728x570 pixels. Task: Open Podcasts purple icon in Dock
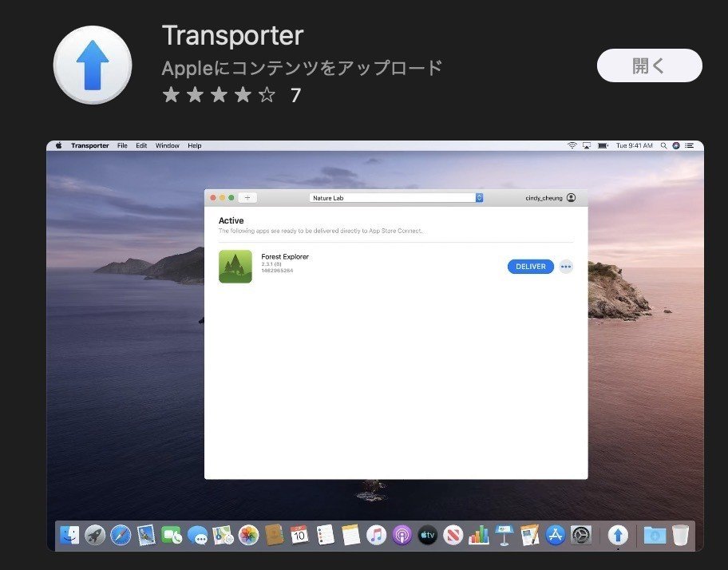(x=402, y=535)
